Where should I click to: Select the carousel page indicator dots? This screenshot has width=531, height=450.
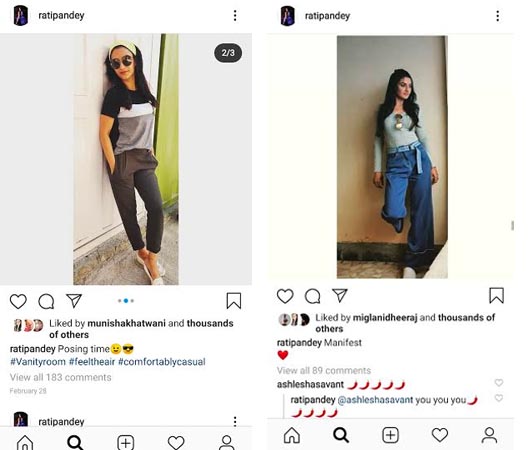pos(126,301)
